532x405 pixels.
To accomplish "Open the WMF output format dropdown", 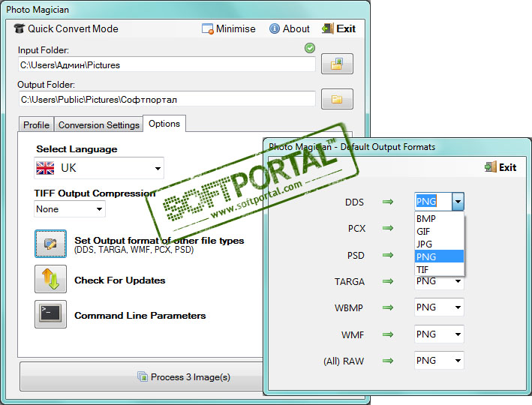I will tap(439, 334).
